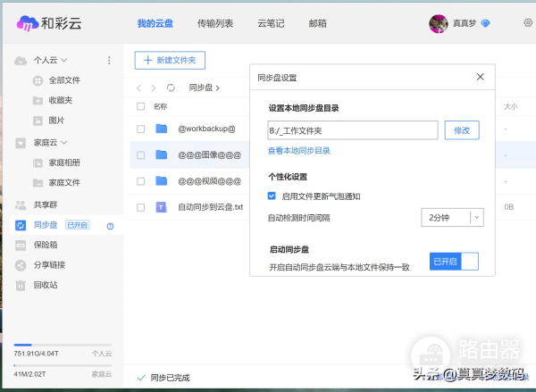This screenshot has height=392, width=536.
Task: Click the 和彩云 cloud logo icon
Action: pyautogui.click(x=28, y=23)
